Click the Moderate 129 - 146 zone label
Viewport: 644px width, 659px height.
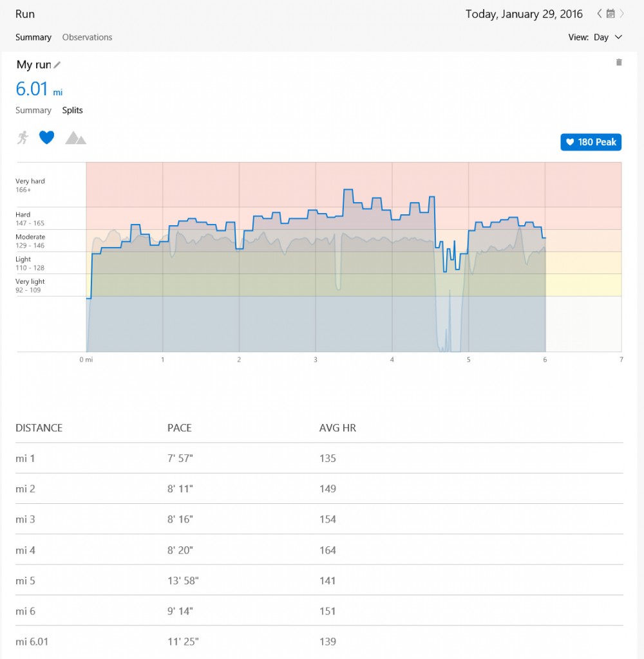tap(30, 241)
